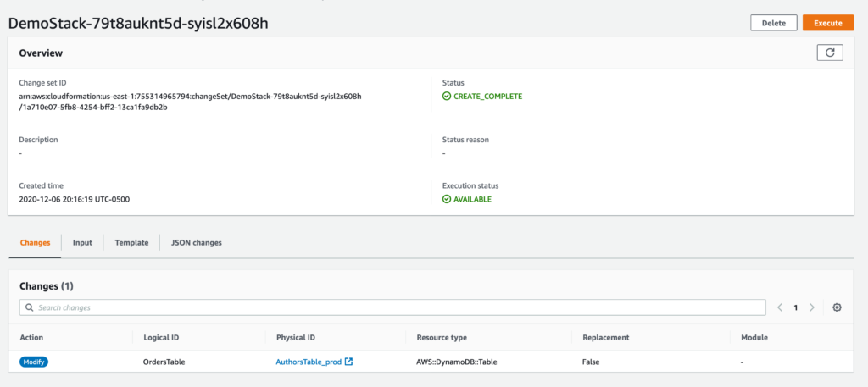Go to next page of changes
Screen dimensions: 868x387
point(811,307)
